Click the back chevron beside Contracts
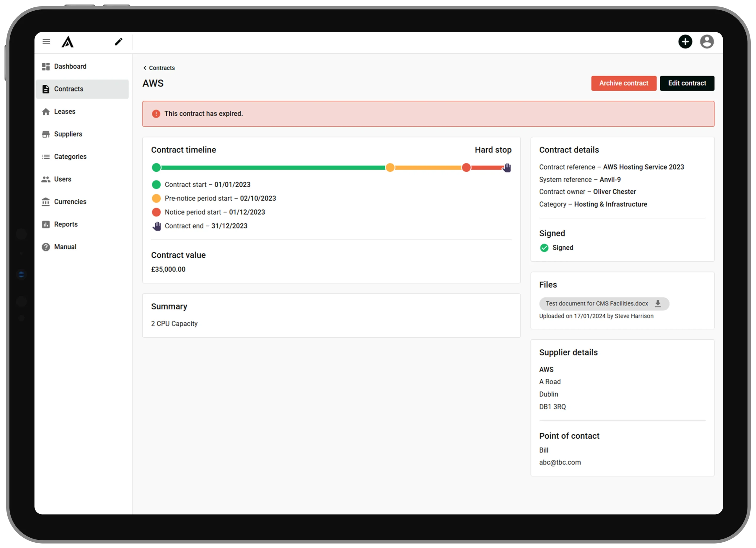 [145, 68]
